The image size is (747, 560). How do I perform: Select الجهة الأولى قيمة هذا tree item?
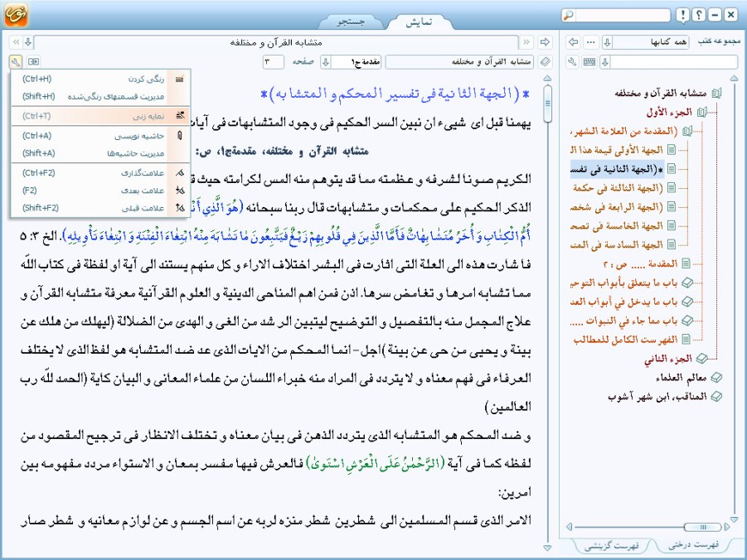click(618, 150)
